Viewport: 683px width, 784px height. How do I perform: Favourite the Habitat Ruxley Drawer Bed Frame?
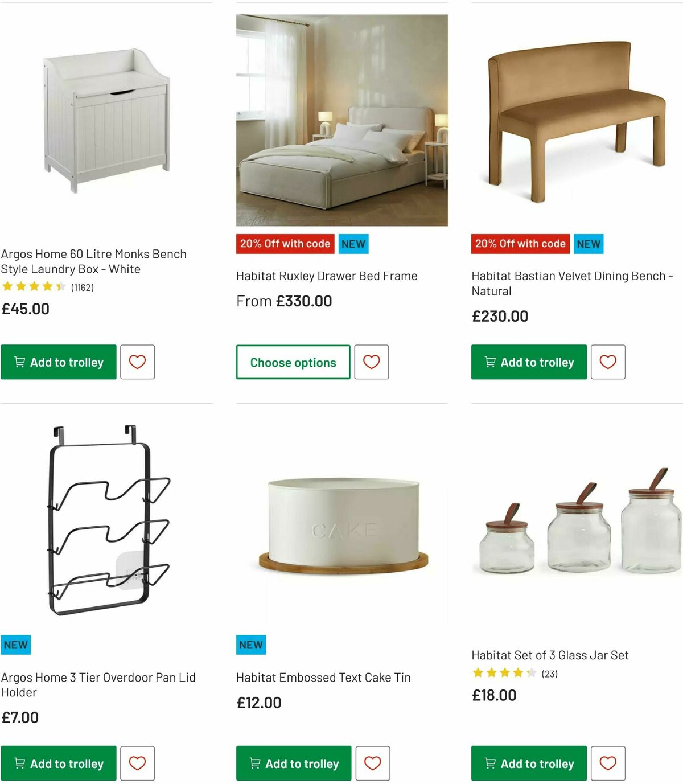[372, 362]
